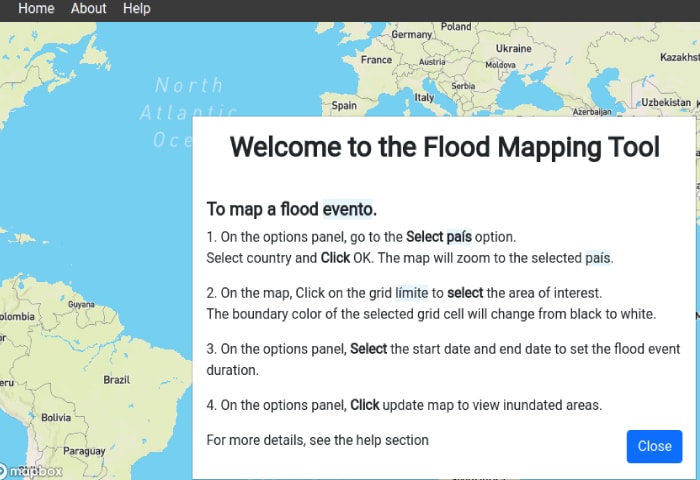Click the Paraguay map label
The width and height of the screenshot is (700, 480).
[x=84, y=451]
